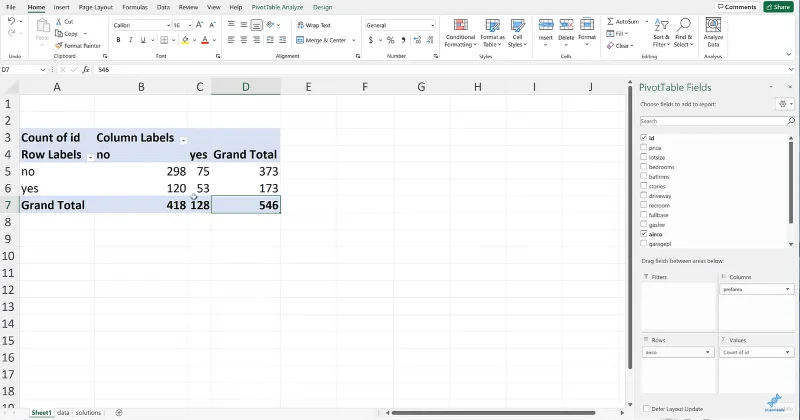800x420 pixels.
Task: Click the Insert cells icon
Action: click(545, 24)
